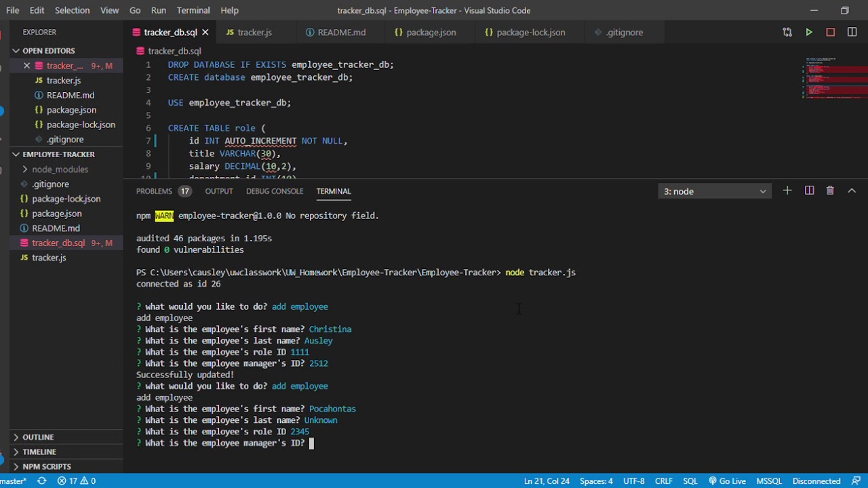Viewport: 868px width, 488px height.
Task: Click the editor minimap preview
Action: pos(835,78)
